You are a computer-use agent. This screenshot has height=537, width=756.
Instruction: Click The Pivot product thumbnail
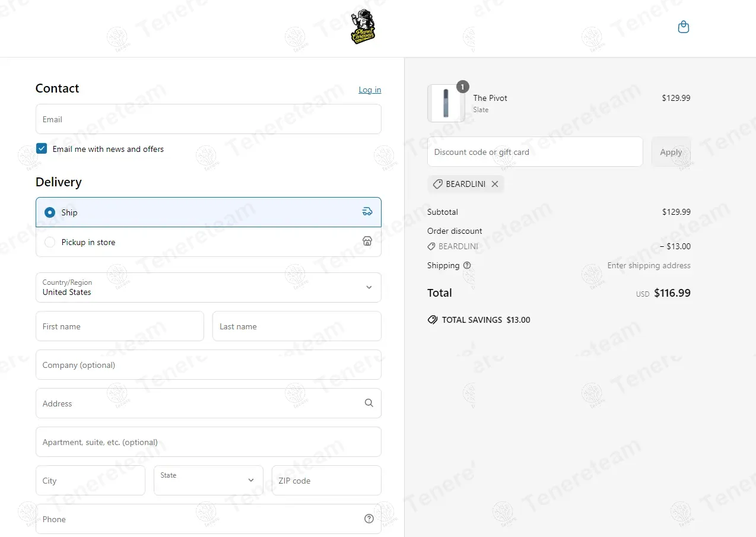point(446,103)
